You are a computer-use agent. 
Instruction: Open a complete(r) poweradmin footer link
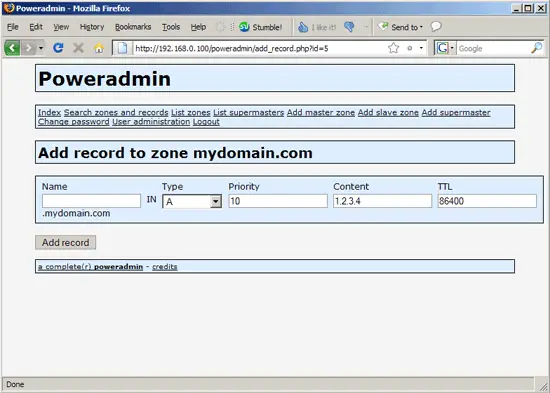(x=90, y=267)
